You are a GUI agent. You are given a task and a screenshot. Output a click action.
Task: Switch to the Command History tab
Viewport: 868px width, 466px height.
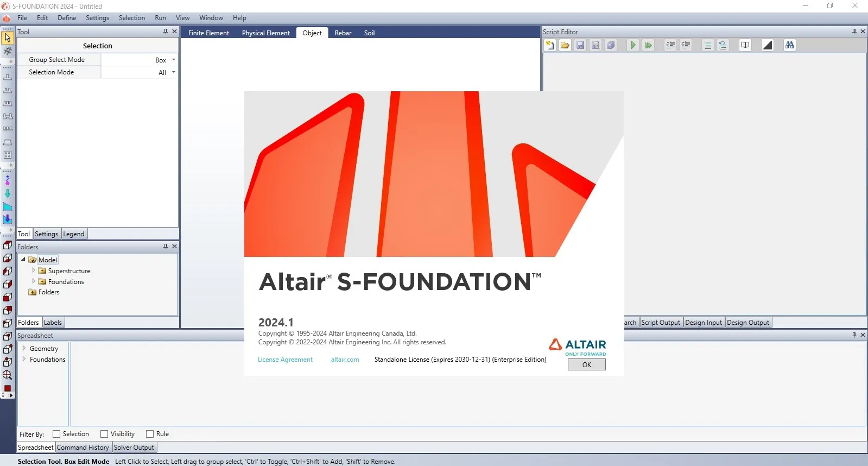tap(83, 448)
